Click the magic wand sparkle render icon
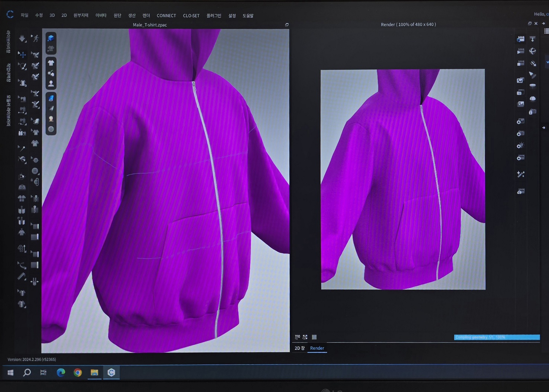This screenshot has height=392, width=549. click(521, 174)
